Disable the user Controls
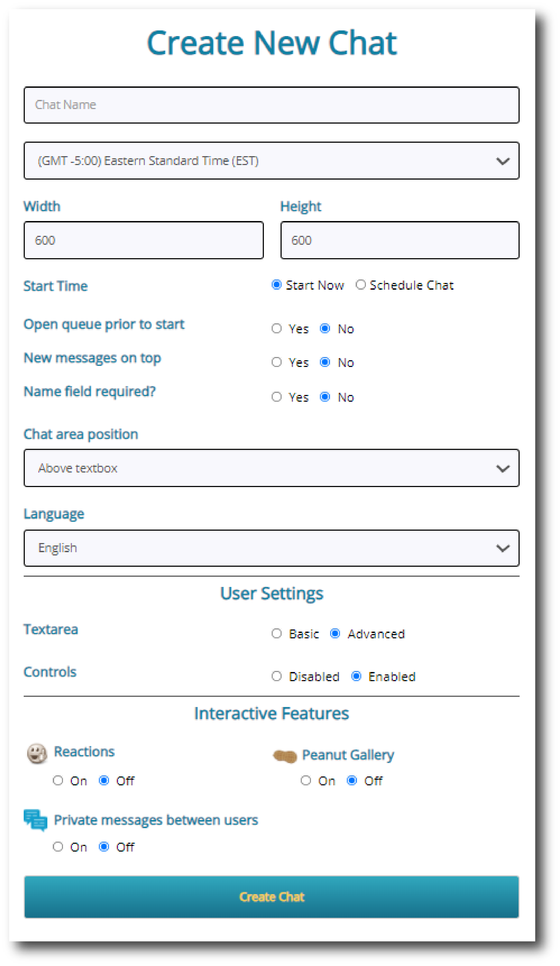The width and height of the screenshot is (560, 966). pos(277,676)
